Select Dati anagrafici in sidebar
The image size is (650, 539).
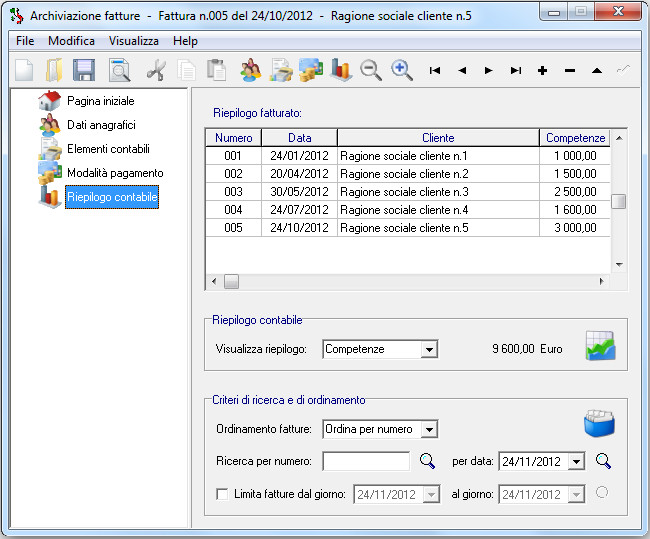pyautogui.click(x=101, y=125)
